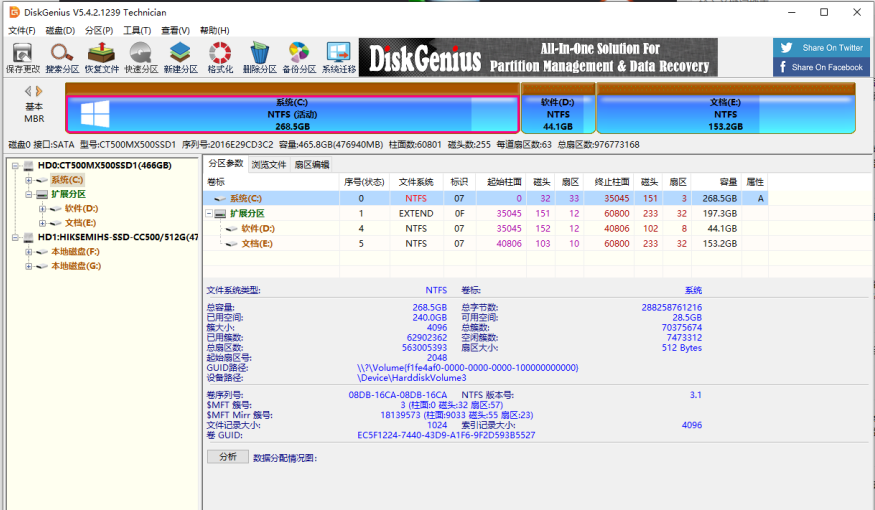Select the 格式化 format toolbar icon

220,57
